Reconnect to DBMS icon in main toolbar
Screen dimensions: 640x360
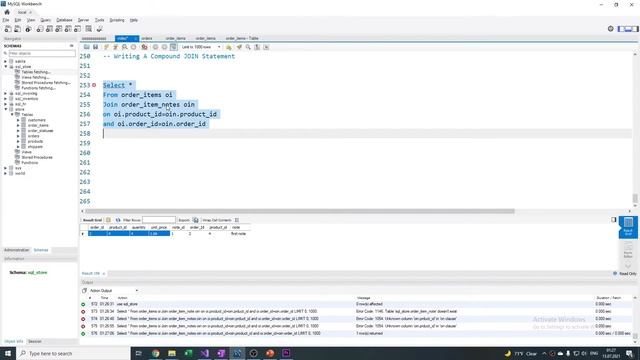100,29
